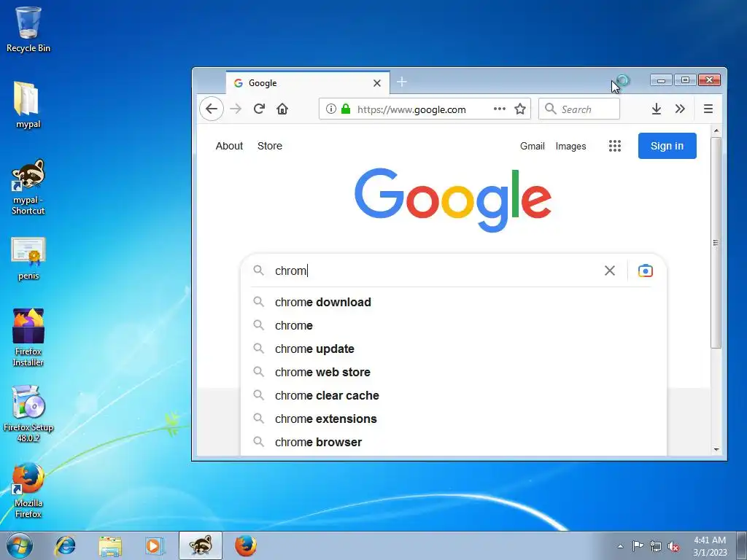The width and height of the screenshot is (747, 560).
Task: Open the browser hamburger menu
Action: point(708,109)
